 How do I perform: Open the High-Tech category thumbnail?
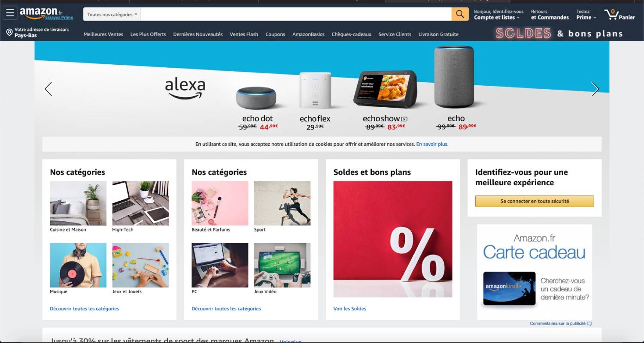140,203
